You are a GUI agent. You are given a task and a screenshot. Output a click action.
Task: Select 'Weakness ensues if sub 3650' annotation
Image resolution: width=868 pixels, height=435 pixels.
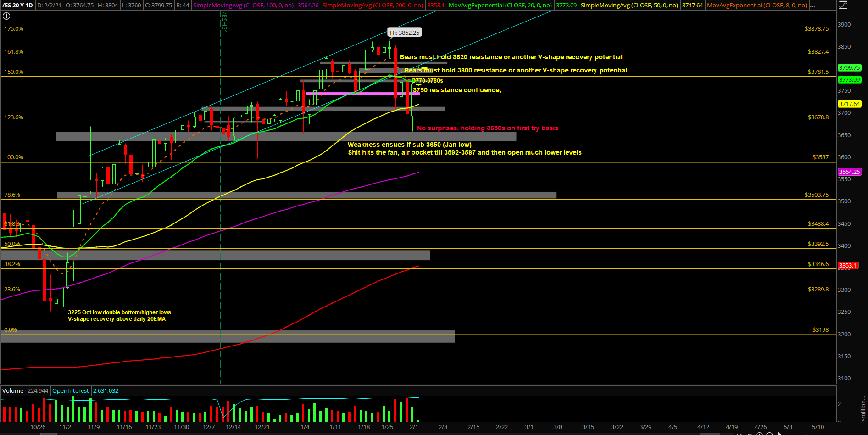410,145
